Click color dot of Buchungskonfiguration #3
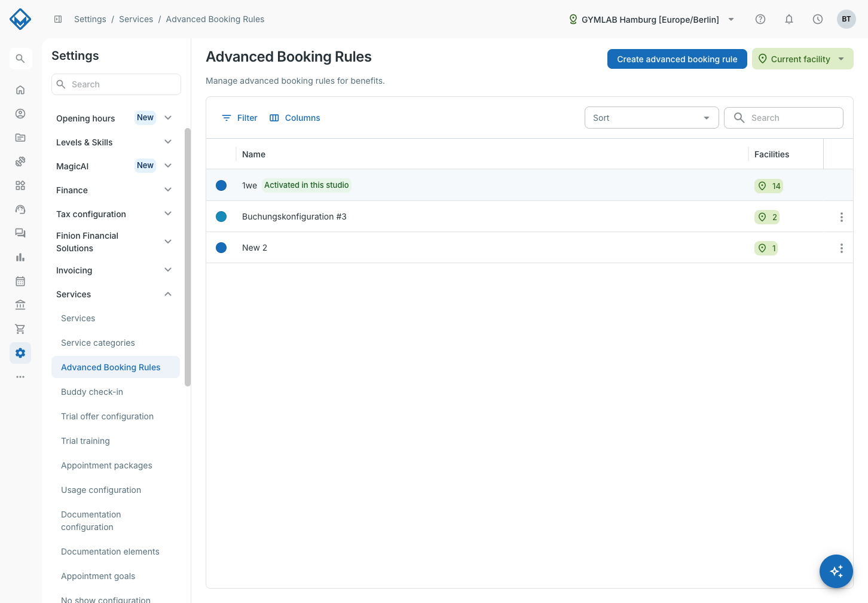This screenshot has width=868, height=603. [x=221, y=217]
